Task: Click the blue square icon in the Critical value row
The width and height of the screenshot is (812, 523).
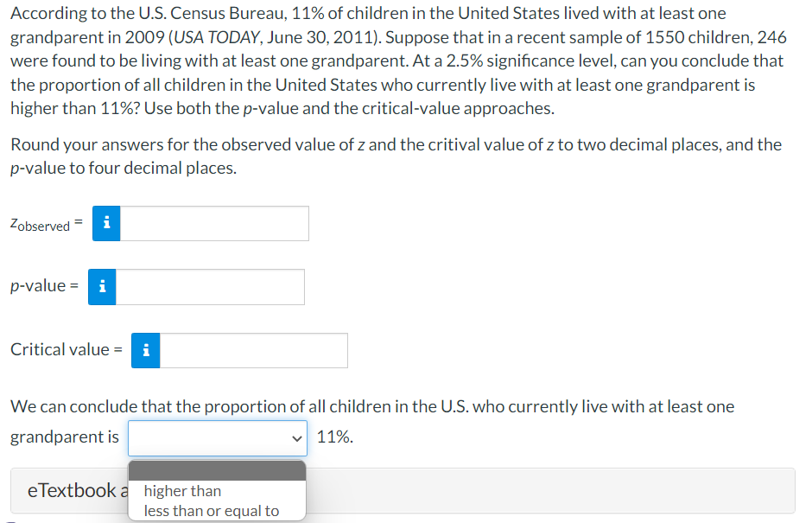Action: pyautogui.click(x=144, y=350)
